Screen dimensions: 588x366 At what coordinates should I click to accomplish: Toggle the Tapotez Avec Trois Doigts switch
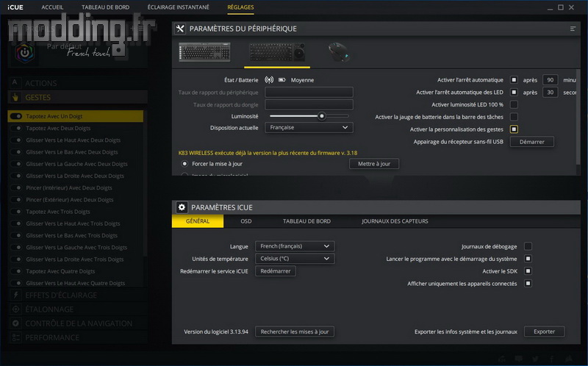(16, 212)
